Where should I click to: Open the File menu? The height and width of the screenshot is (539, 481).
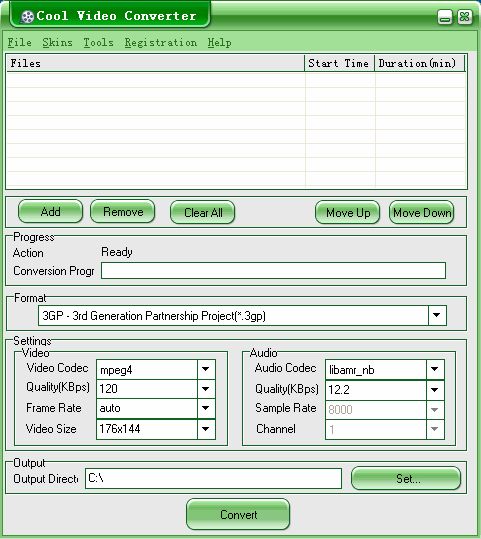[x=20, y=43]
